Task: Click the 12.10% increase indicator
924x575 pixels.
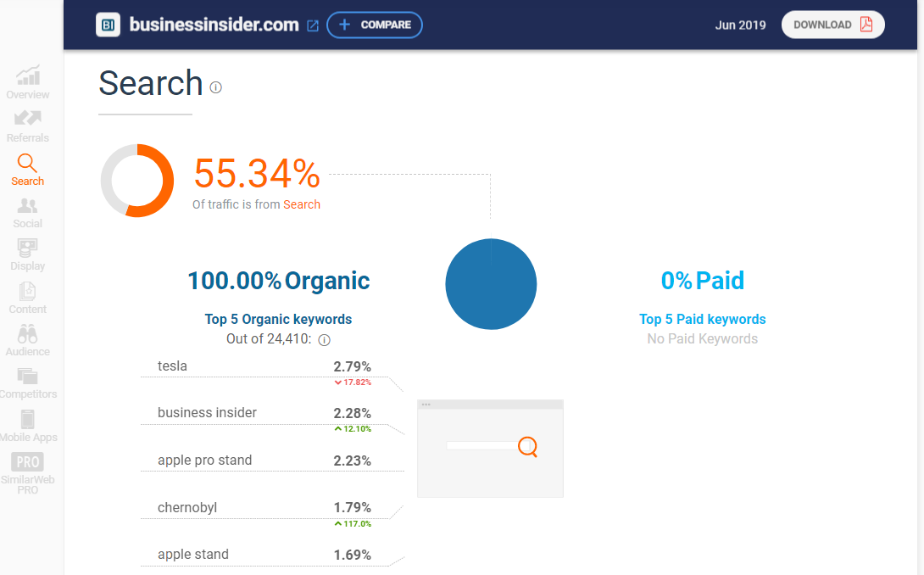Action: (x=353, y=429)
